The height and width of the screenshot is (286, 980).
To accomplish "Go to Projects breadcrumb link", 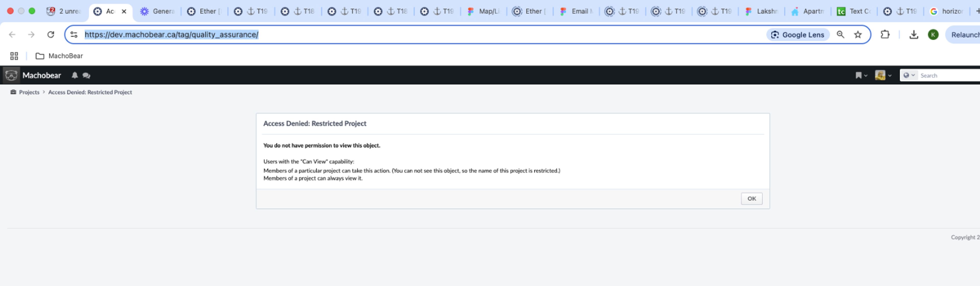I will click(x=29, y=92).
